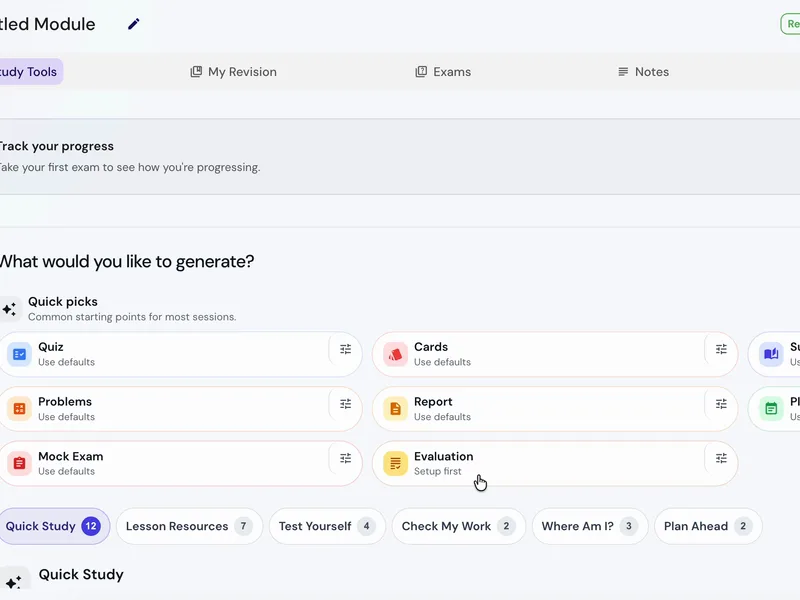Open settings sliders for Evaluation
The image size is (800, 600).
[721, 458]
